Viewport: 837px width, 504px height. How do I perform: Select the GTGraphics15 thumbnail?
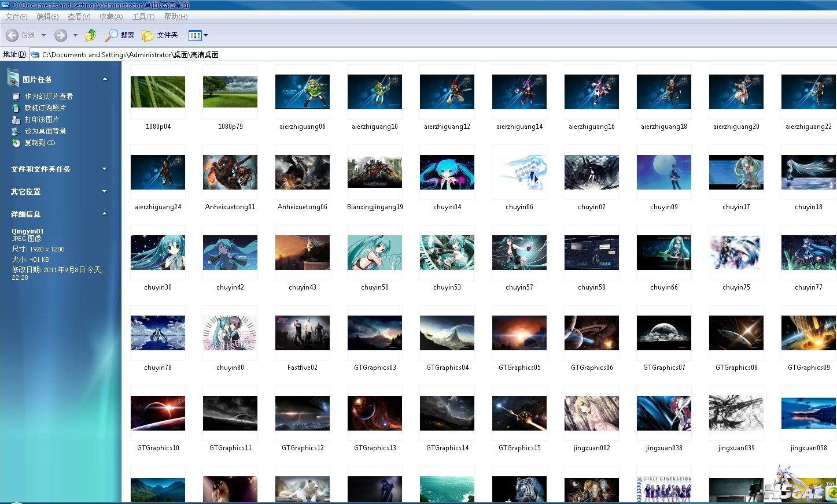click(519, 413)
